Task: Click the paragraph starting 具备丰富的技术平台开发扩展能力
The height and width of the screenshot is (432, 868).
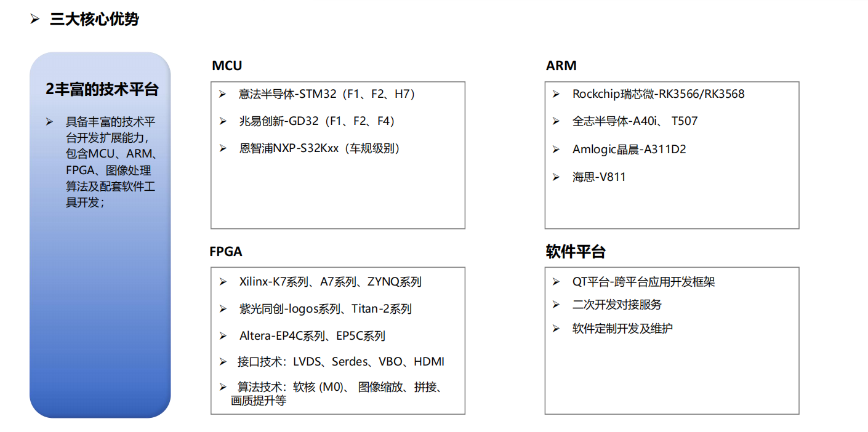Action: pyautogui.click(x=111, y=162)
